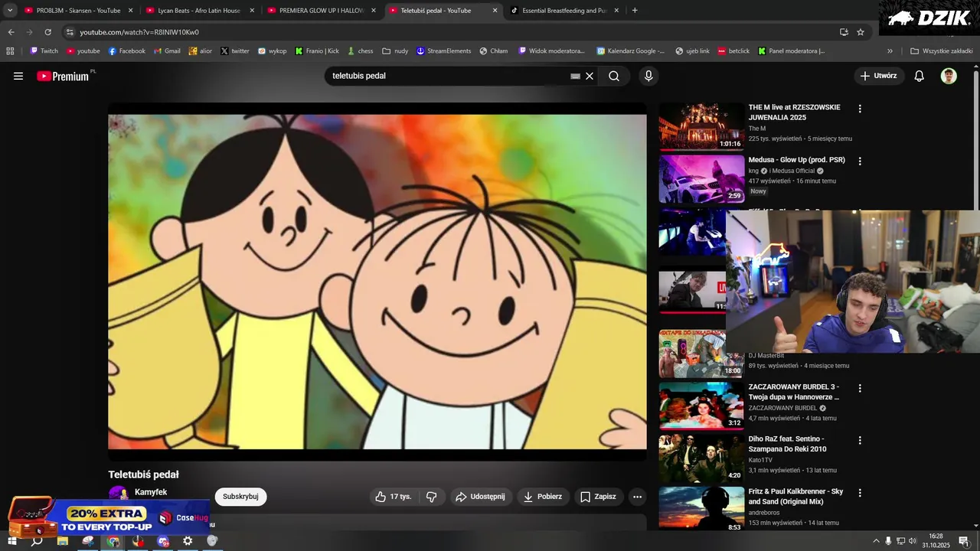Go to YouTube Premium home logo
This screenshot has width=980, height=551.
63,76
